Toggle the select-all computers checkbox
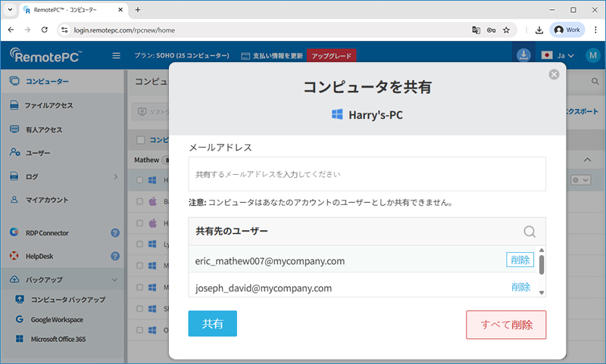Image resolution: width=606 pixels, height=364 pixels. coord(141,140)
